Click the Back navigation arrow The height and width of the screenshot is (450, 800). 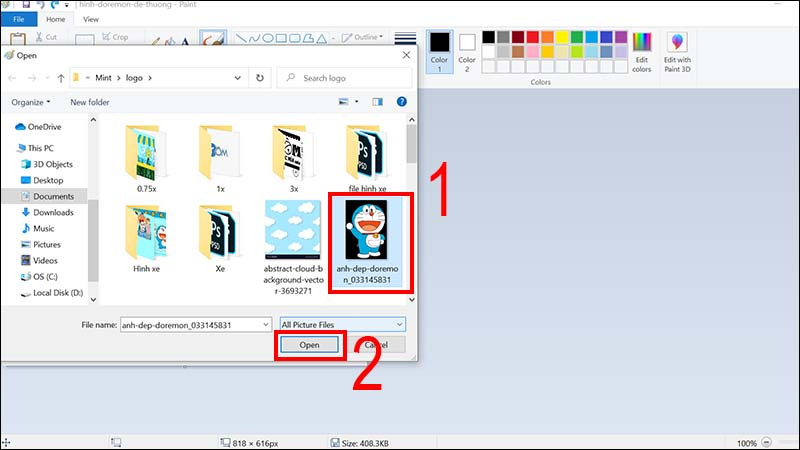(x=12, y=78)
